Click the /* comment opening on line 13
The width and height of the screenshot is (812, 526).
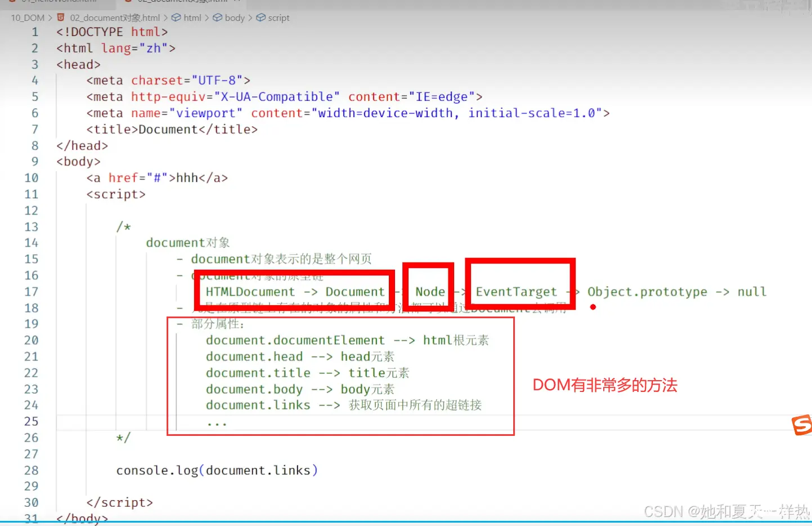(123, 227)
